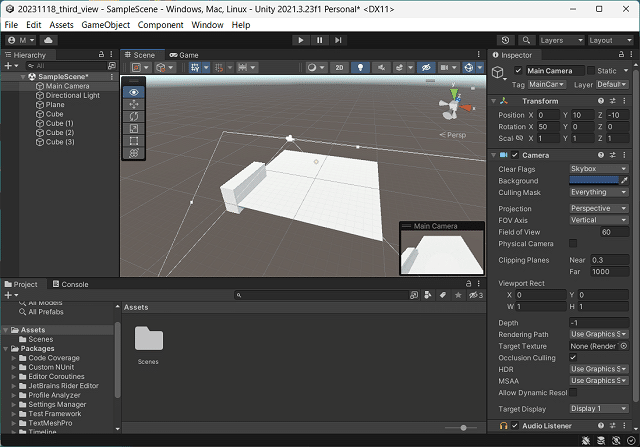Open the GameObject menu
The width and height of the screenshot is (640, 447).
coord(105,25)
